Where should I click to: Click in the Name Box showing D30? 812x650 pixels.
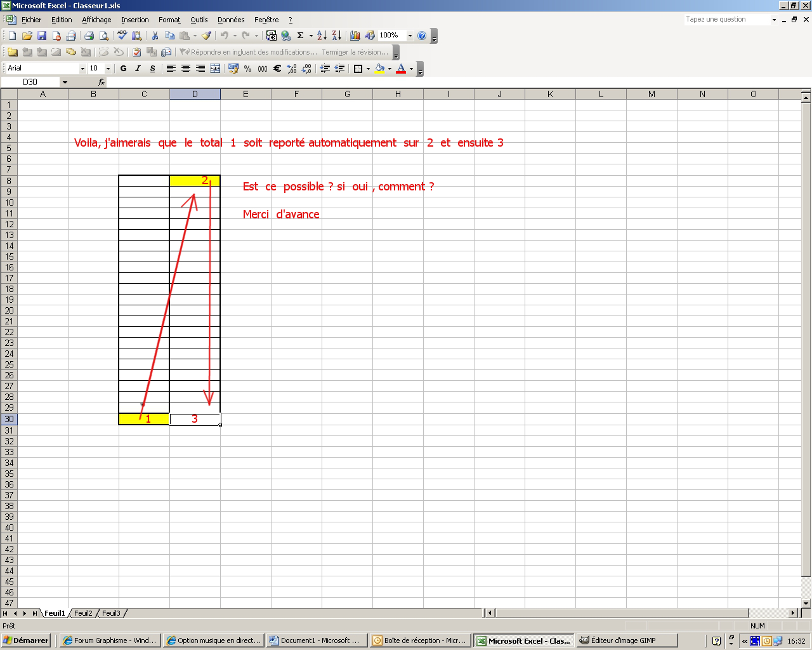point(30,83)
